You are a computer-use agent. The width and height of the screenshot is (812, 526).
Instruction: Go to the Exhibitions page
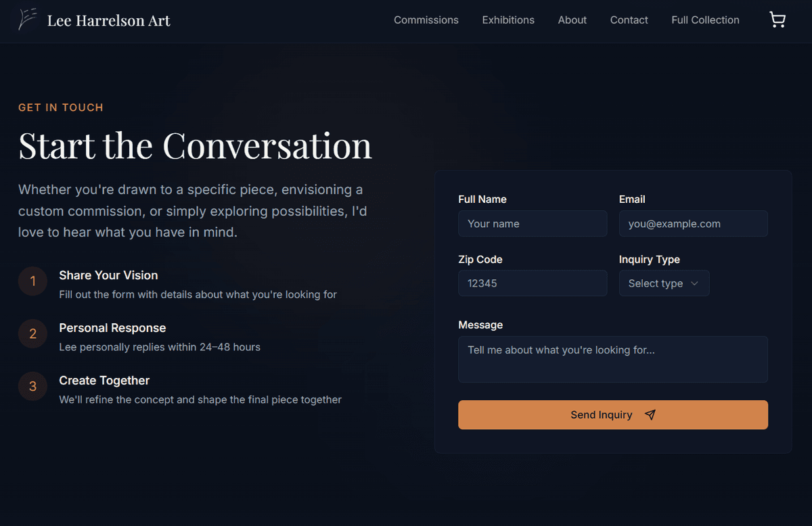point(508,20)
